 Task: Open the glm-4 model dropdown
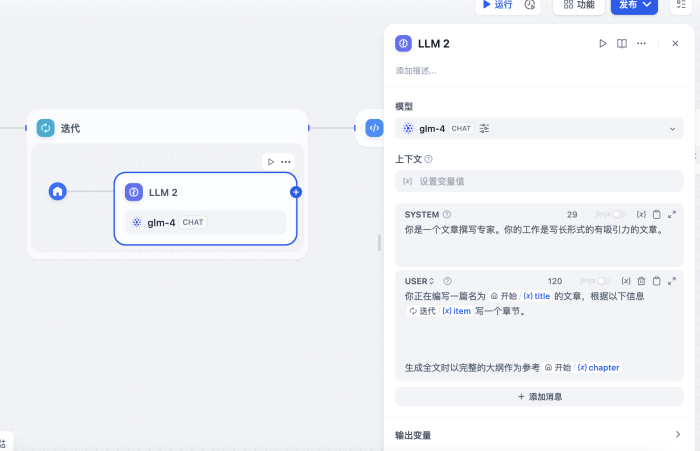(x=539, y=129)
